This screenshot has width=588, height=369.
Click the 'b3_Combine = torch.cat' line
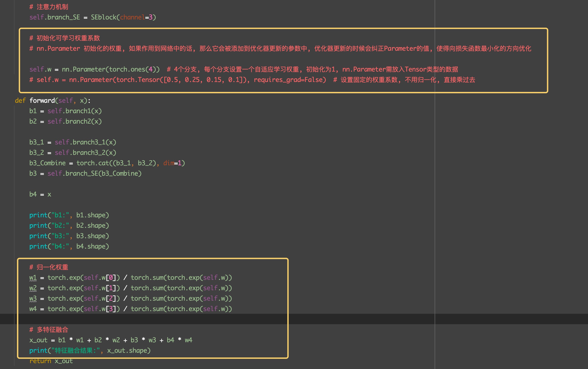click(107, 163)
